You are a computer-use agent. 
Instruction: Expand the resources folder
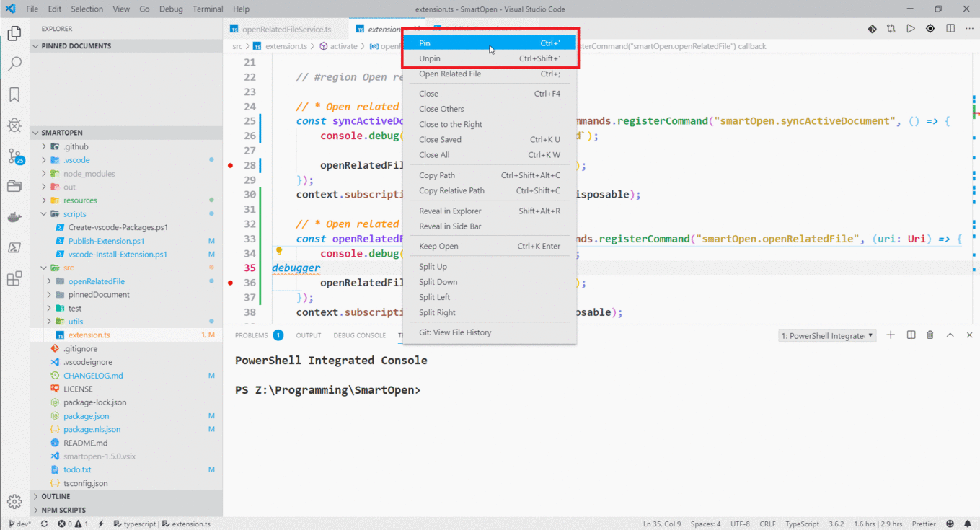click(44, 200)
